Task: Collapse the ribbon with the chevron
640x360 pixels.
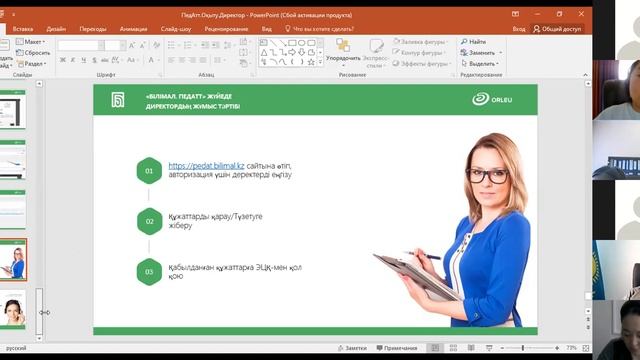Action: point(585,75)
